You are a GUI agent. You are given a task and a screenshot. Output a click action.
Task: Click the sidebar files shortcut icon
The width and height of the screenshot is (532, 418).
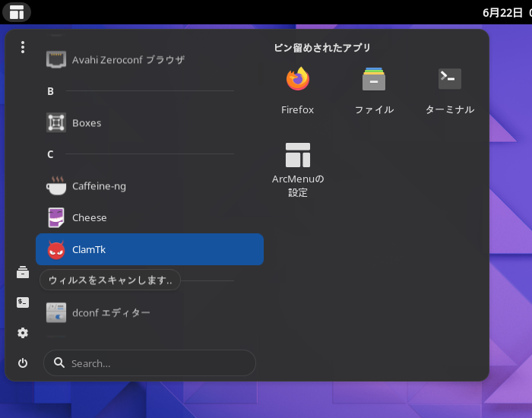coord(23,272)
